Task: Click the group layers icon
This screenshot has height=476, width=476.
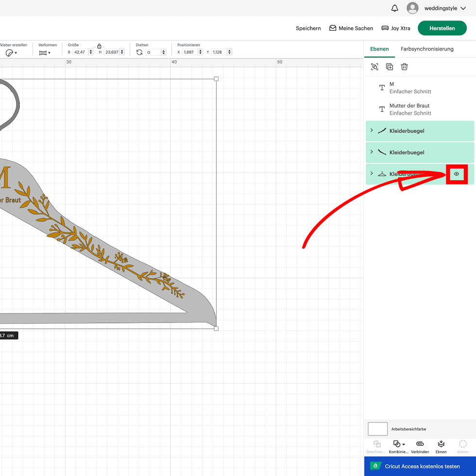Action: point(374,67)
